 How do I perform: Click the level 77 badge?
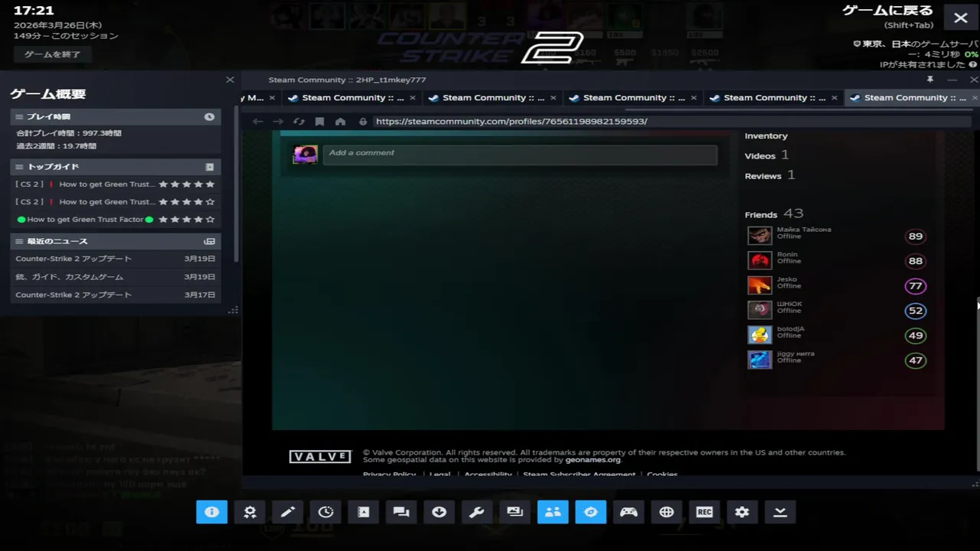(x=916, y=286)
